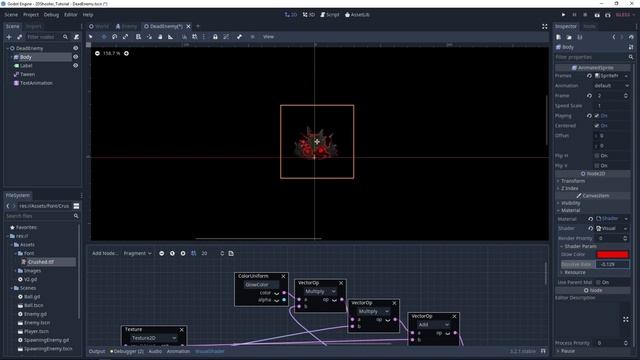Play the custom scene clapper icon
This screenshot has width=640, height=360.
(608, 15)
